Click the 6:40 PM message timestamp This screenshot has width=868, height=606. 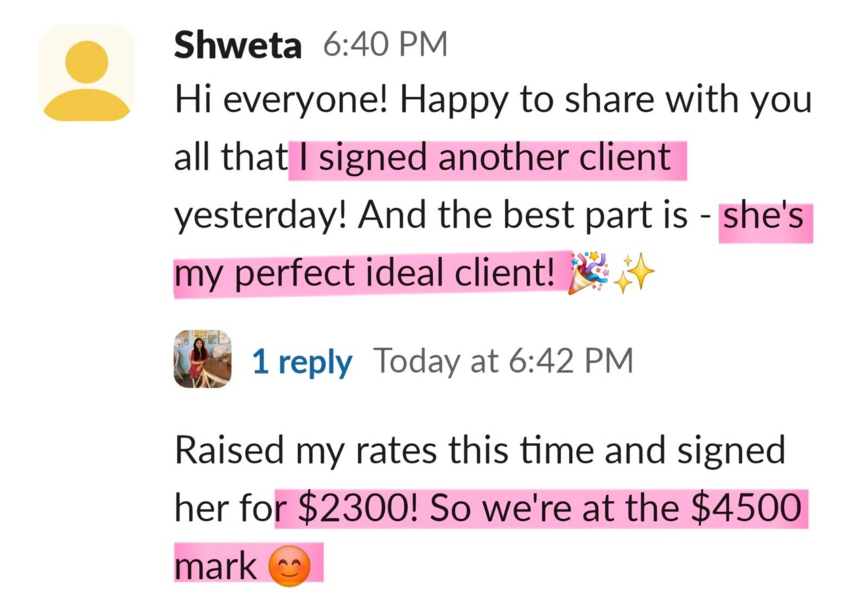[x=385, y=44]
